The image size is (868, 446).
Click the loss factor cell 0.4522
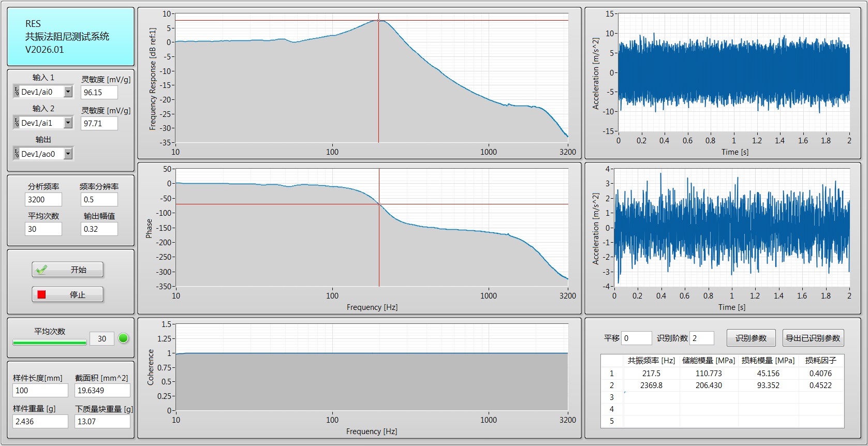pos(820,385)
